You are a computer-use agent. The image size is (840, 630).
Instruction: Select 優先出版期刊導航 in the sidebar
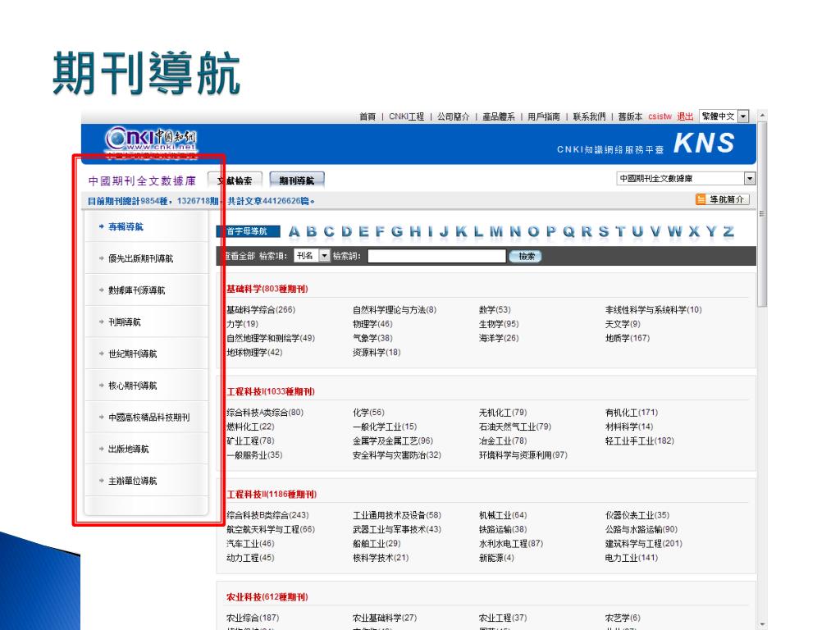click(x=141, y=258)
